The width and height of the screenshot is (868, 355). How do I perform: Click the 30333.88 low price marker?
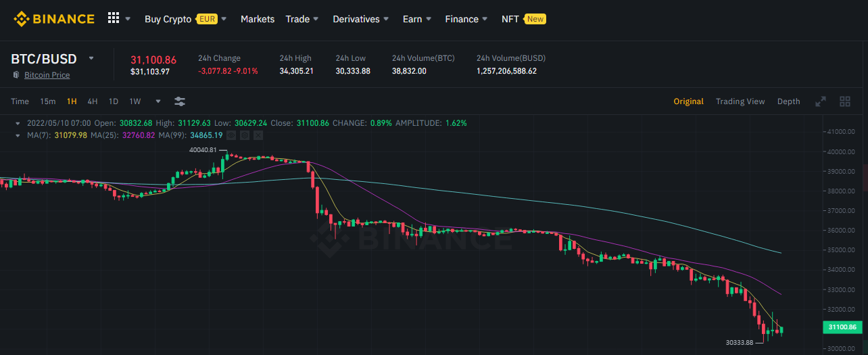[x=738, y=342]
